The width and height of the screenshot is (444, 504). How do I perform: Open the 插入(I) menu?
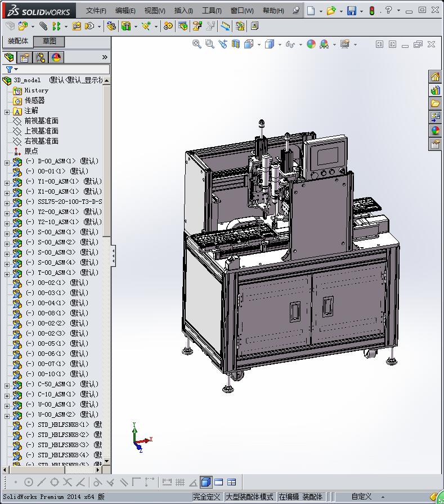tap(183, 11)
